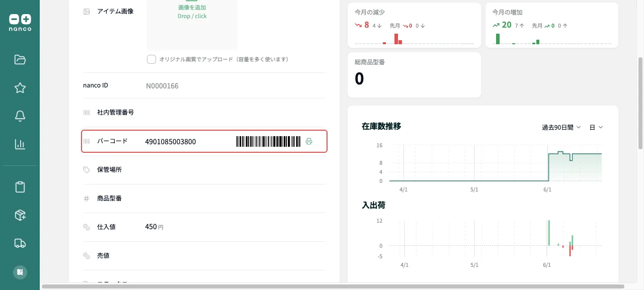Click the vertical page scrollbar

coord(640,103)
